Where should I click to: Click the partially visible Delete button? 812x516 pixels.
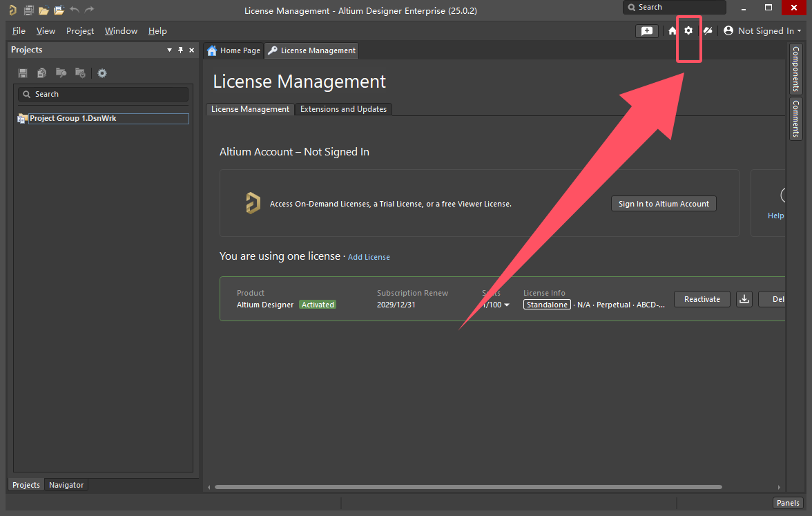pos(773,299)
